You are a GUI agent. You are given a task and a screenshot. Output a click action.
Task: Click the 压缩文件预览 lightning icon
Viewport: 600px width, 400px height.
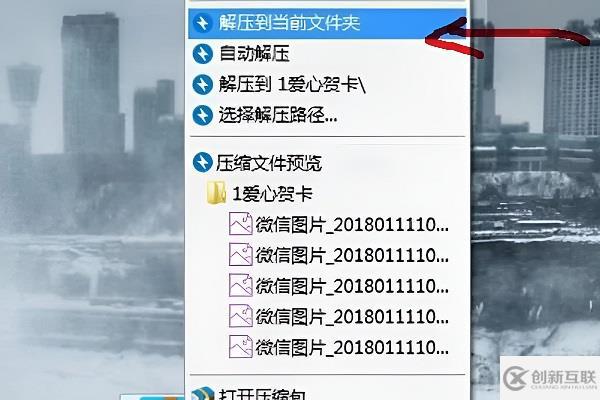202,162
